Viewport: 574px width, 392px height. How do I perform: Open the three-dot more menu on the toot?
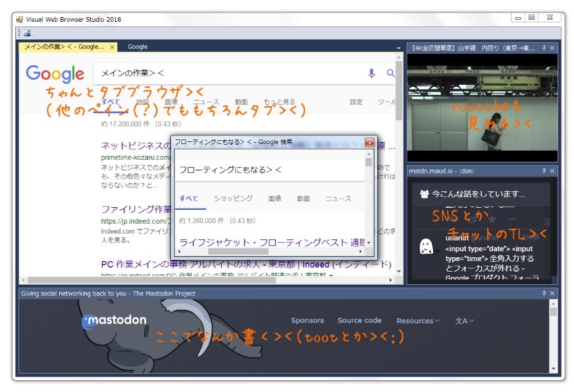pos(512,219)
